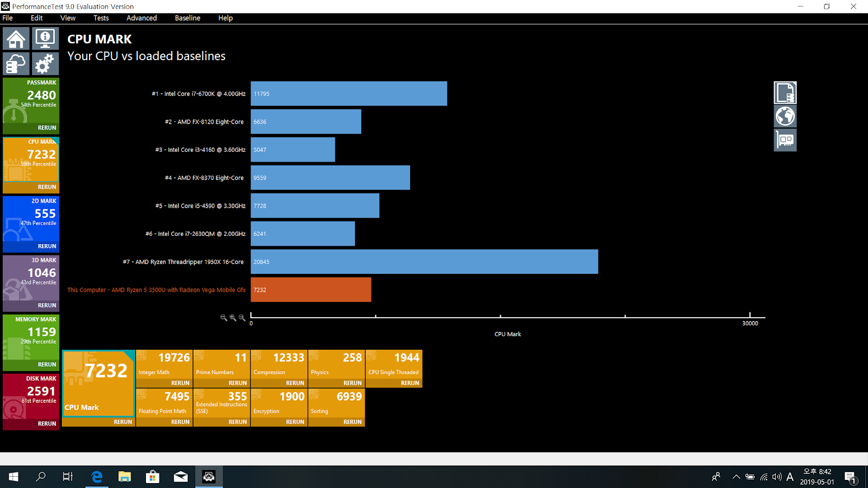The image size is (868, 488).
Task: Select the Prime Numbers 11 tile
Action: tap(222, 364)
